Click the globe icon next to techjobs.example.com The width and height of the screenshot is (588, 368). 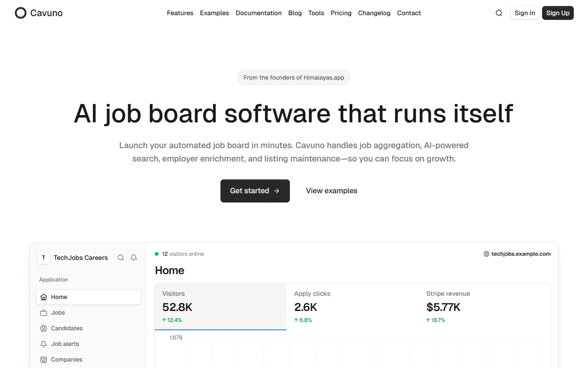(486, 254)
